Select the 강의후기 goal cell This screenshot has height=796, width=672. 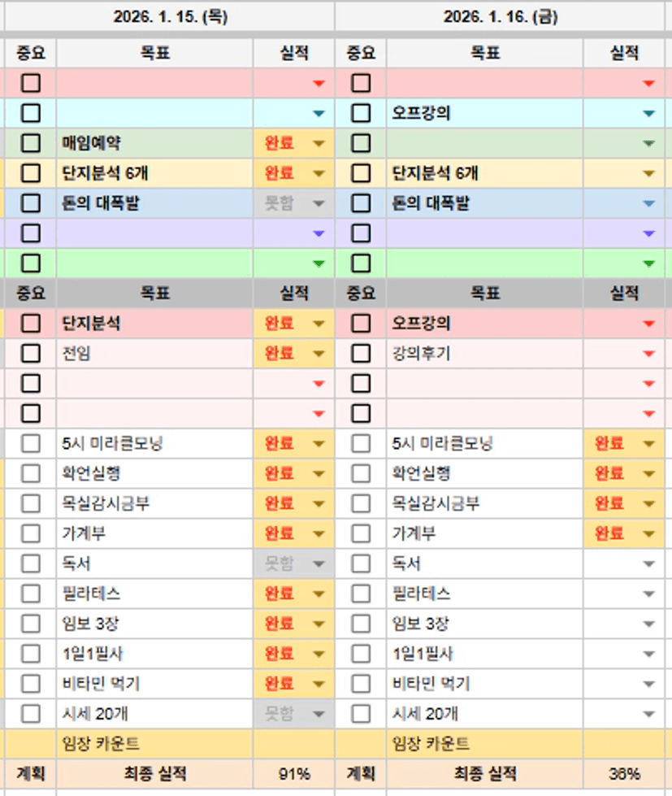point(484,354)
